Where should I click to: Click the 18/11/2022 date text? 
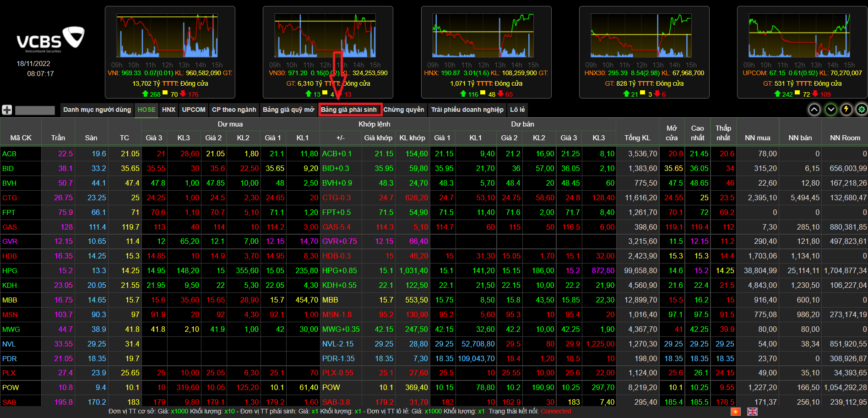pos(33,64)
